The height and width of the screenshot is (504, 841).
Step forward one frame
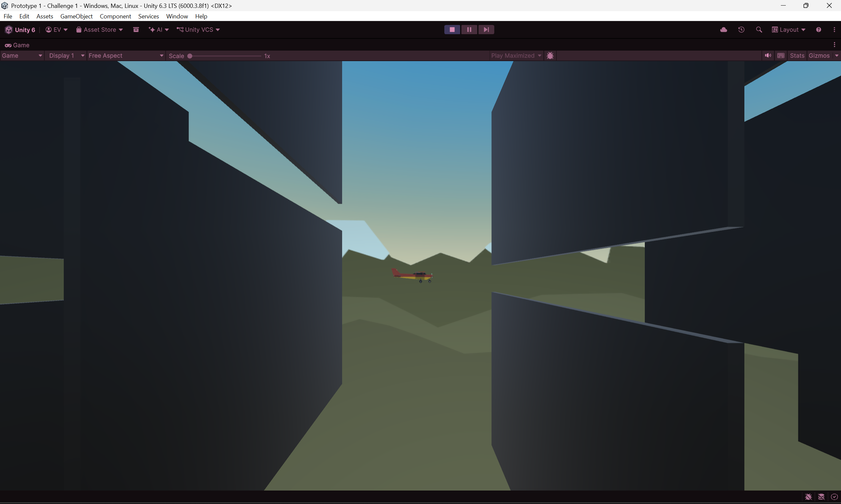point(486,30)
